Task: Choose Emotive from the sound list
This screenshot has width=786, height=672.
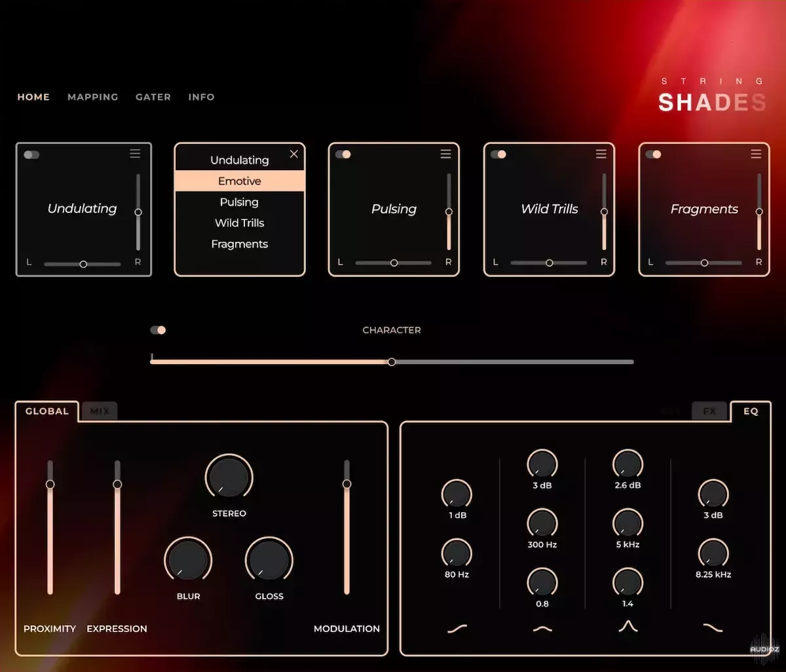Action: click(x=240, y=181)
